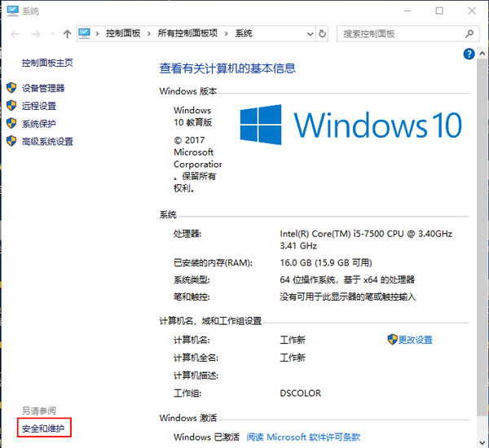Click the shield icon next to 更改设置
This screenshot has width=489, height=448.
click(x=392, y=340)
